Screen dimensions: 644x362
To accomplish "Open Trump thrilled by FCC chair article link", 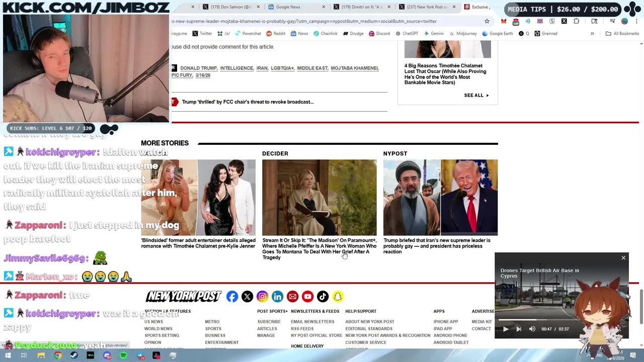I will tap(248, 102).
